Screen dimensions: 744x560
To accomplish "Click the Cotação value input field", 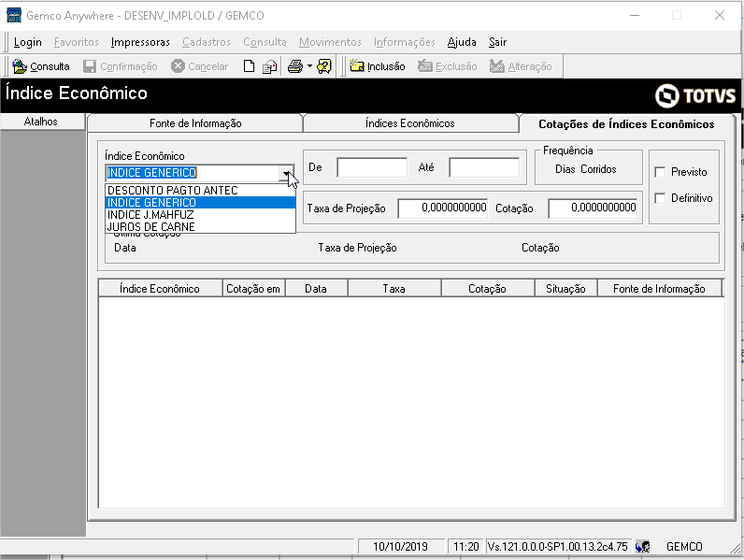I will pyautogui.click(x=593, y=208).
